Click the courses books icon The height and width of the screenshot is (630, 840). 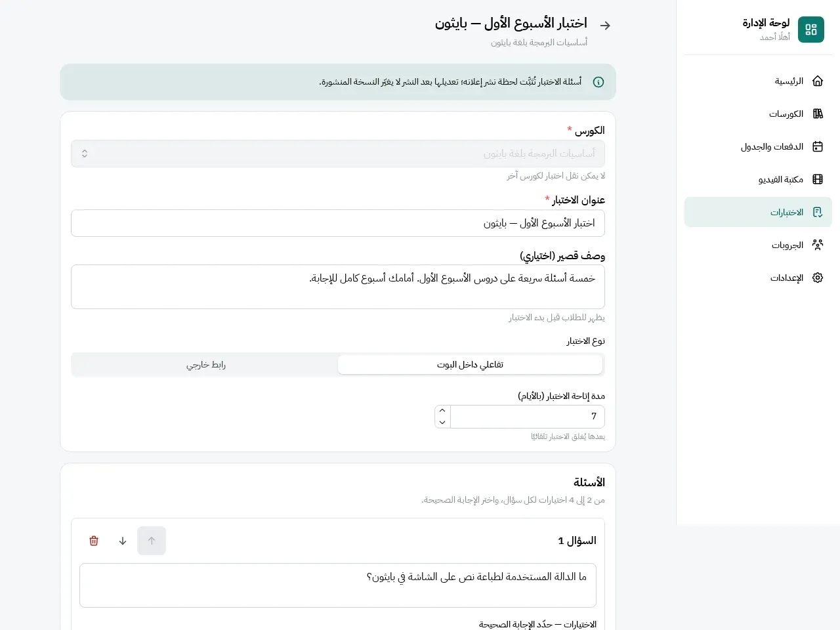click(818, 114)
